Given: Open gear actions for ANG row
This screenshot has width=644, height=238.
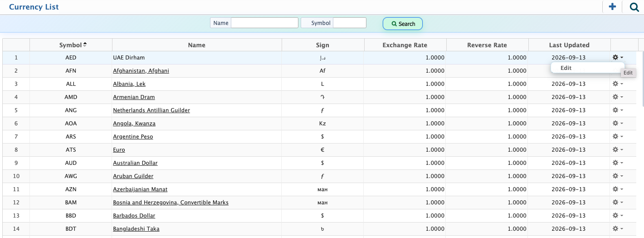Looking at the screenshot, I should click(618, 110).
